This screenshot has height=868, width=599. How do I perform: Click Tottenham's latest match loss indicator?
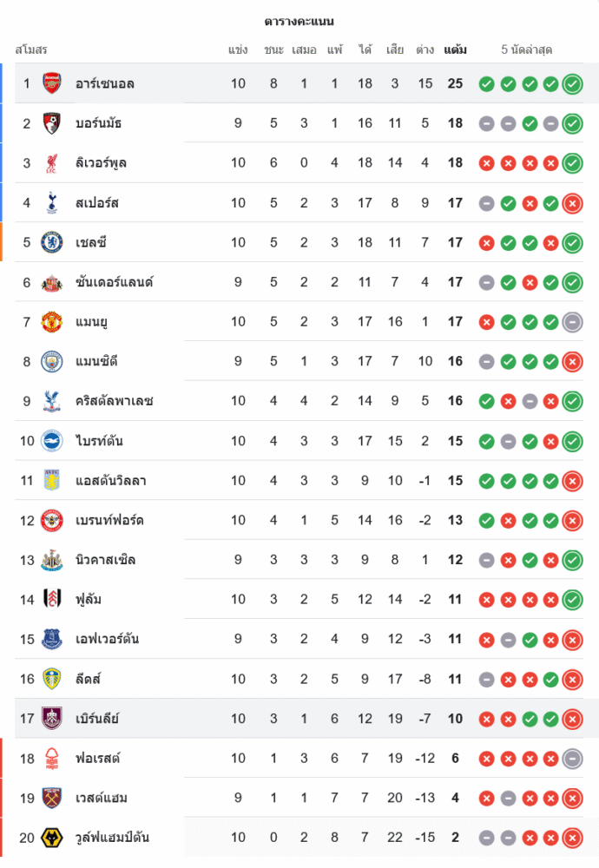[x=572, y=203]
